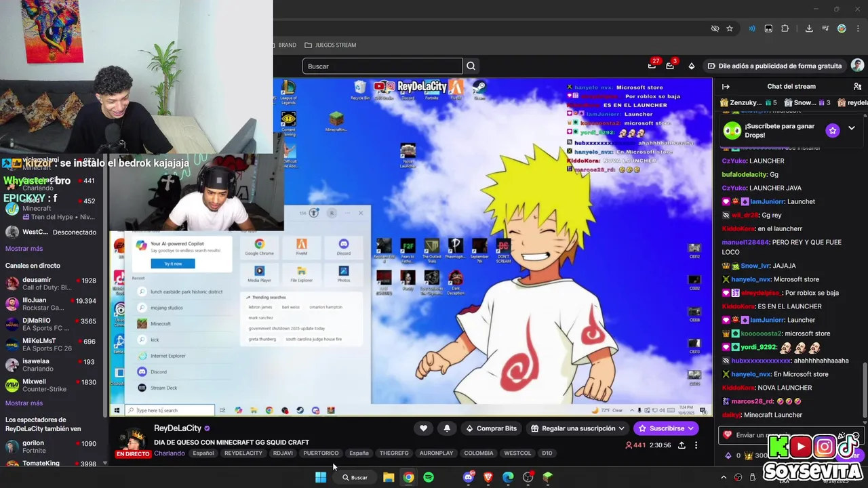Click the taskbar Buscar search box
Viewport: 868px width, 488px height.
[x=355, y=477]
